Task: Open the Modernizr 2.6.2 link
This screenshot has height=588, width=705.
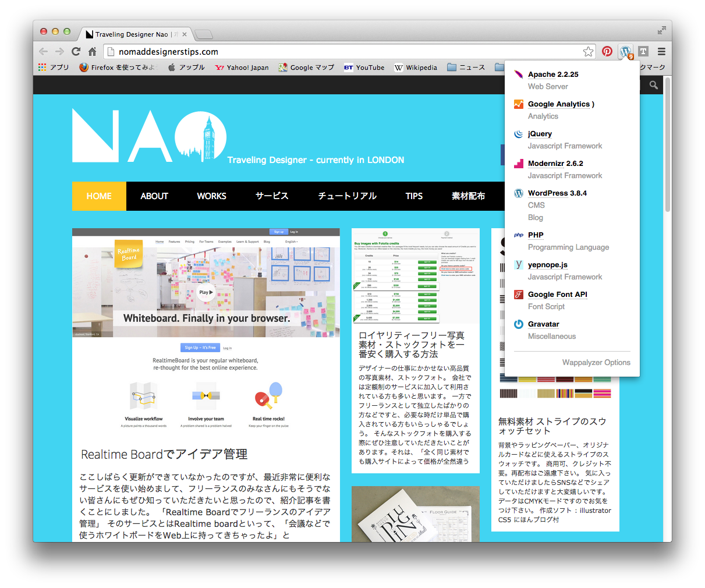Action: pos(555,164)
